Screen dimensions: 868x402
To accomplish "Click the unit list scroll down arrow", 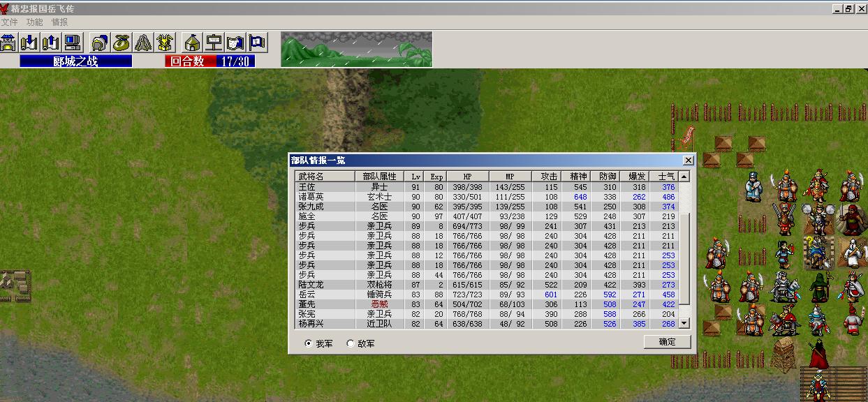I will tap(684, 323).
